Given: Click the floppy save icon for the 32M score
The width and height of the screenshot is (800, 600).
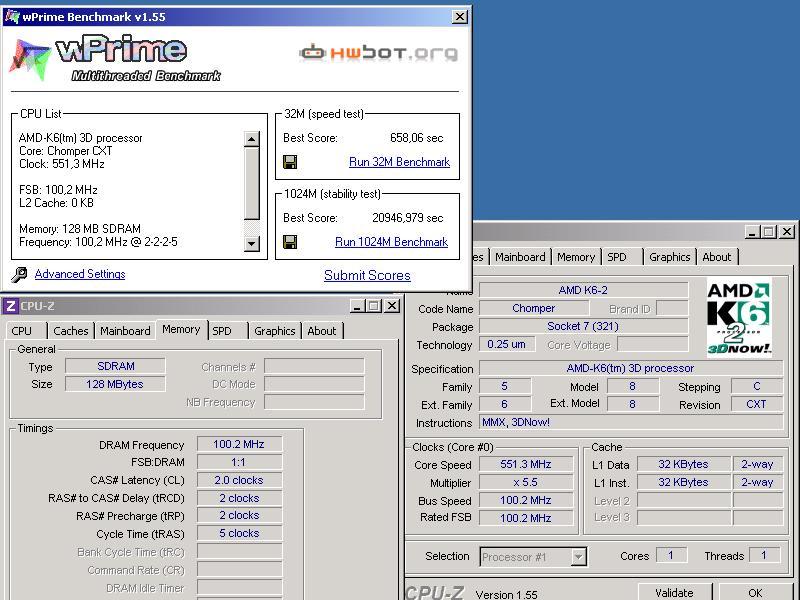Looking at the screenshot, I should [290, 162].
